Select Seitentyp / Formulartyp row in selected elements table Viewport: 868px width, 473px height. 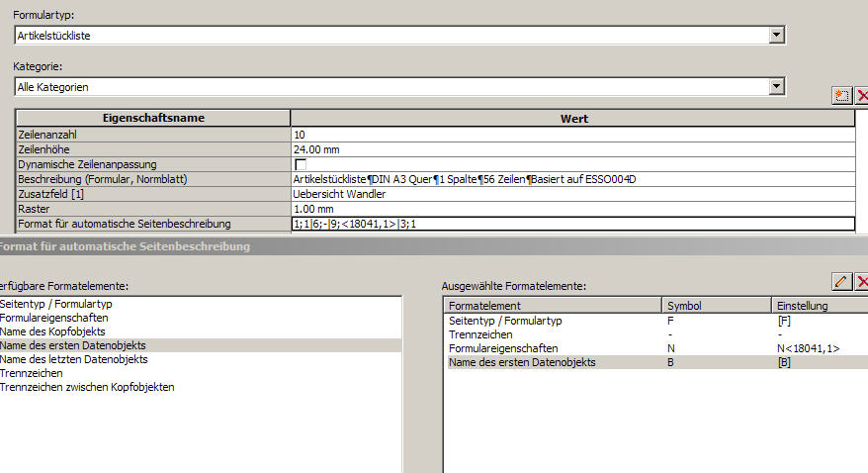tap(656, 321)
